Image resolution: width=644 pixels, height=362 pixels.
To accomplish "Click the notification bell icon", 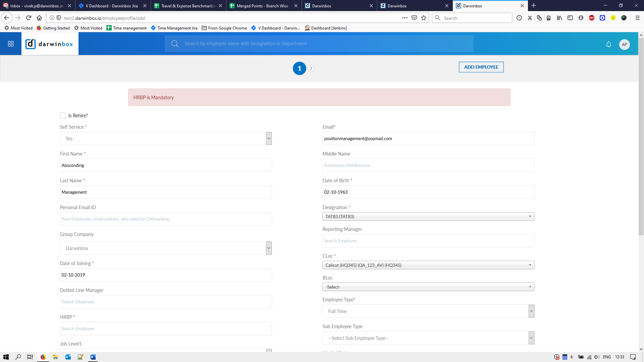I will pyautogui.click(x=608, y=44).
